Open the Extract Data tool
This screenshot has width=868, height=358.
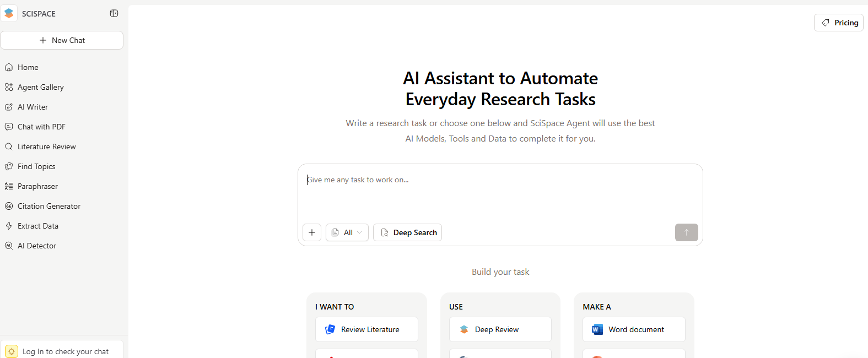click(37, 226)
